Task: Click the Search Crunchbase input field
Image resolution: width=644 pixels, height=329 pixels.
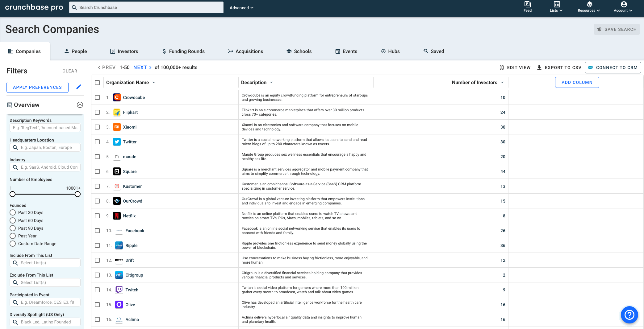Action: click(x=146, y=7)
